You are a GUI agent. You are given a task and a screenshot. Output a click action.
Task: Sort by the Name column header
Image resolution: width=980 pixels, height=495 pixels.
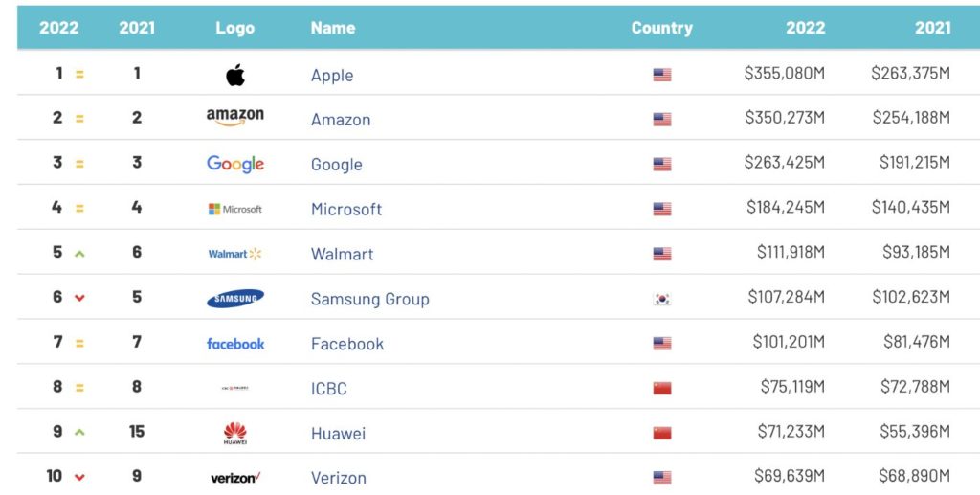333,28
